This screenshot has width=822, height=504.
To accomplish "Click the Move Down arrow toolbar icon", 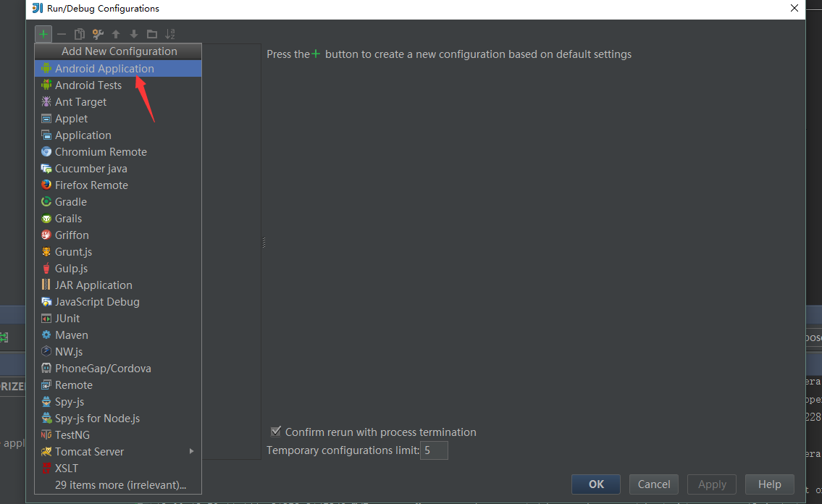I will click(134, 34).
